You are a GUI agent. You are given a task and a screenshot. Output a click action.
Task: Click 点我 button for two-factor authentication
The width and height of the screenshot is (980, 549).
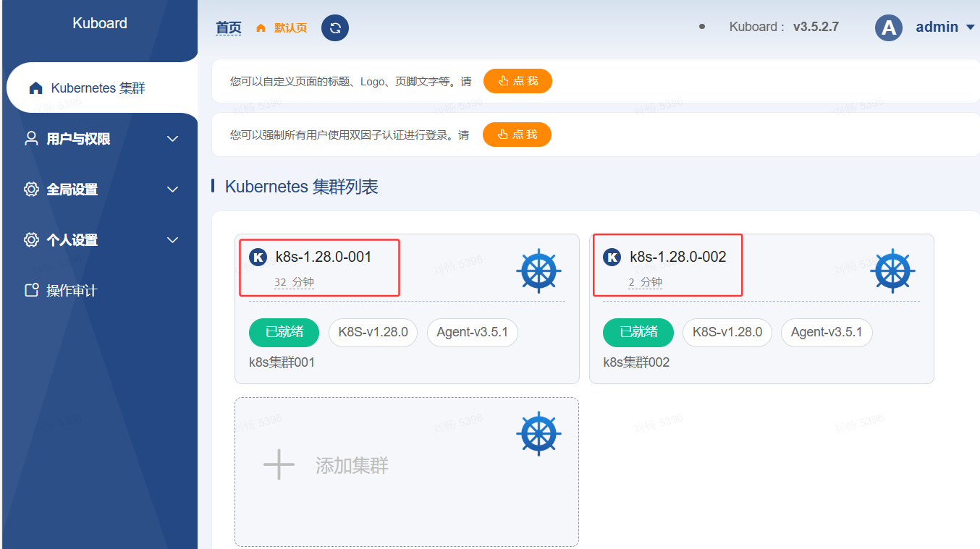coord(517,135)
